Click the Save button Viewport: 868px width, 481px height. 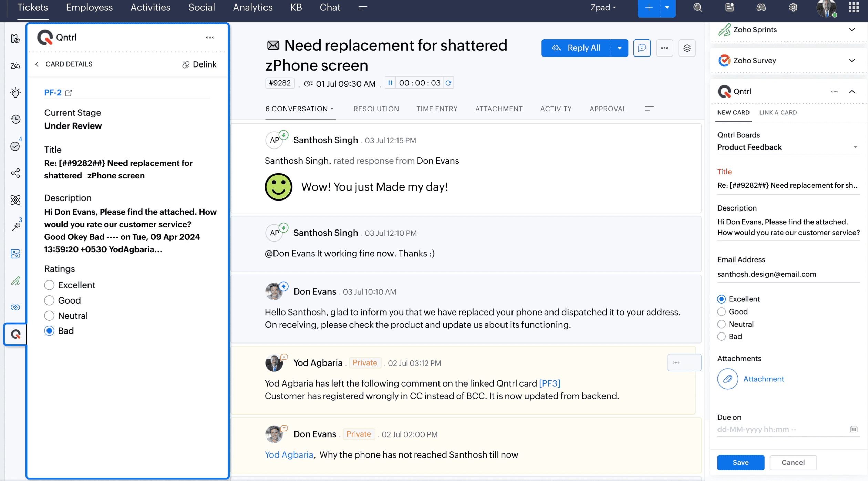click(740, 462)
